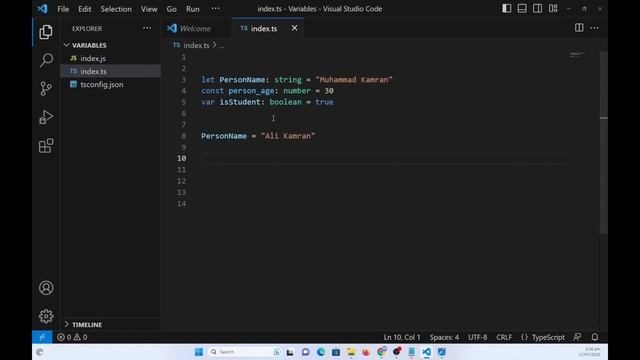Close the index.ts editor tab
Image resolution: width=640 pixels, height=360 pixels.
point(294,28)
